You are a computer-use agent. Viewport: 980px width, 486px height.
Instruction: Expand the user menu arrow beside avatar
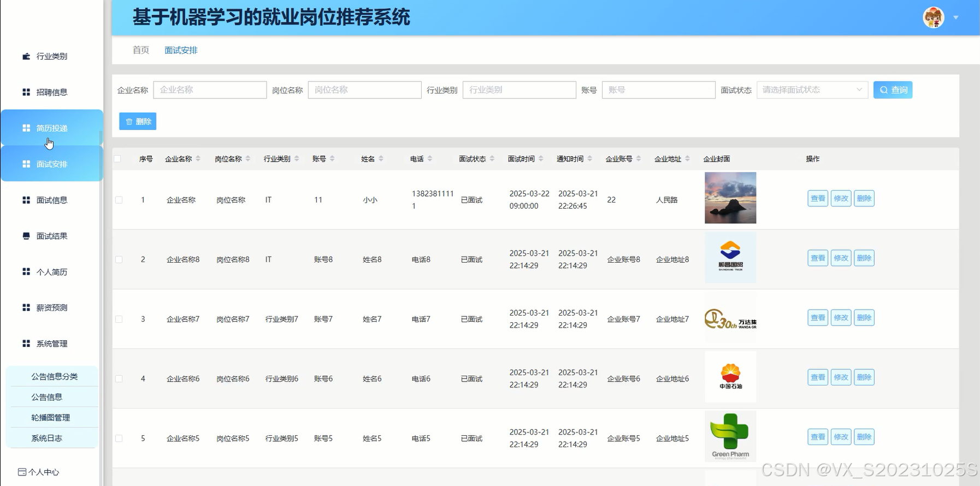(956, 17)
